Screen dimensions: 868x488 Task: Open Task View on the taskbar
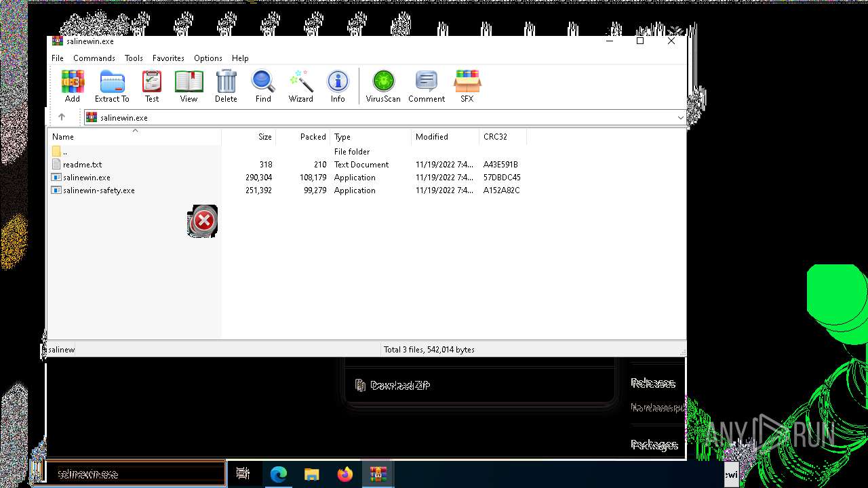pos(243,474)
